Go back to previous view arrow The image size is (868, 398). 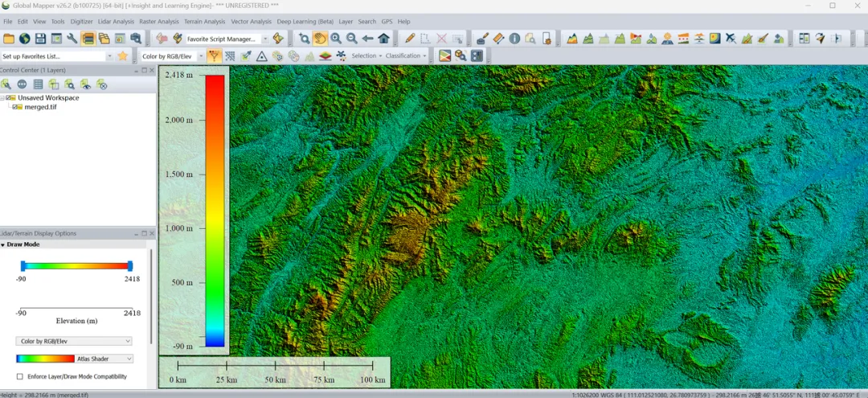pos(367,39)
